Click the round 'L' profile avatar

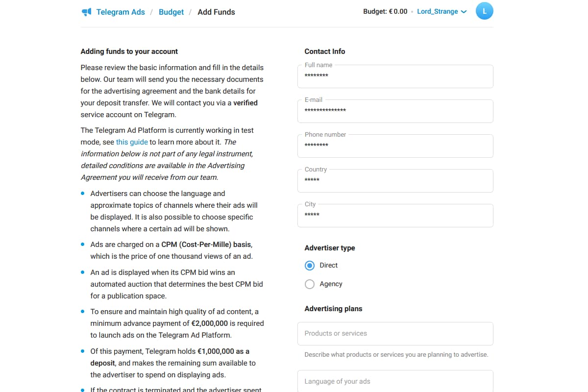click(484, 11)
